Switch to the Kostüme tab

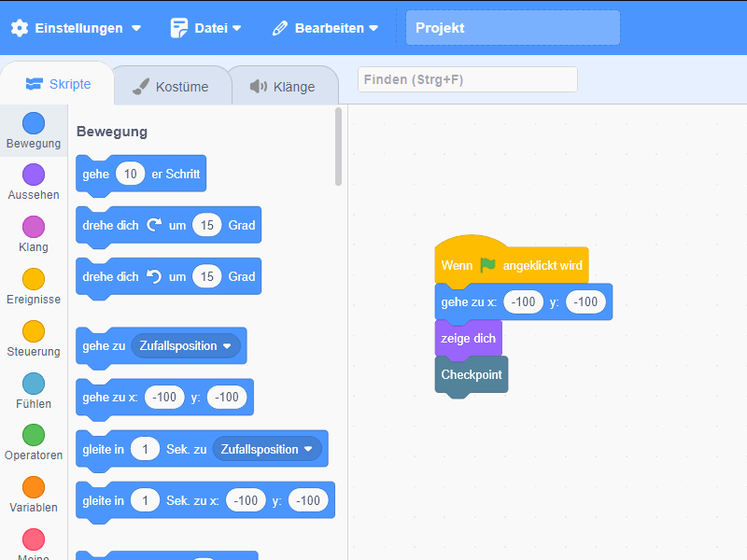coord(173,87)
